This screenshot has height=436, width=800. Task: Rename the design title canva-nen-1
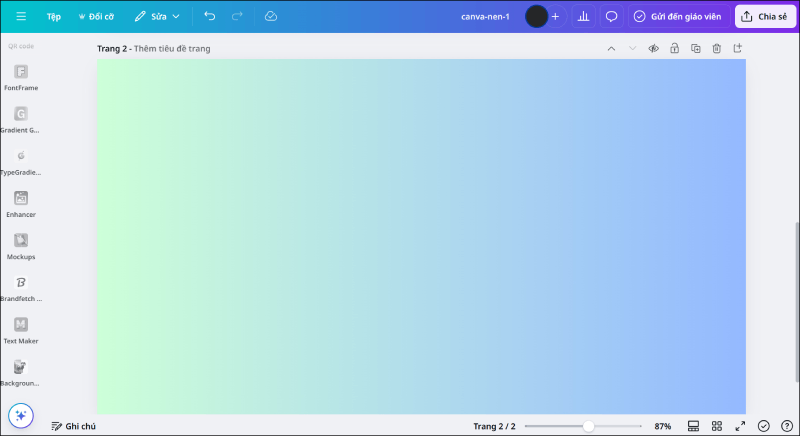point(485,16)
